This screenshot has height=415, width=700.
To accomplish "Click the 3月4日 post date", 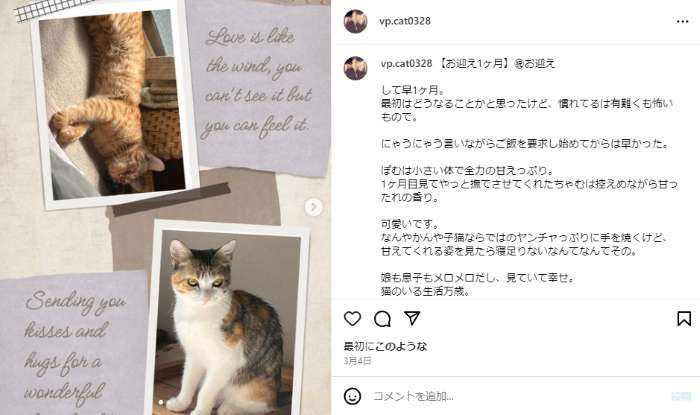I will 357,361.
